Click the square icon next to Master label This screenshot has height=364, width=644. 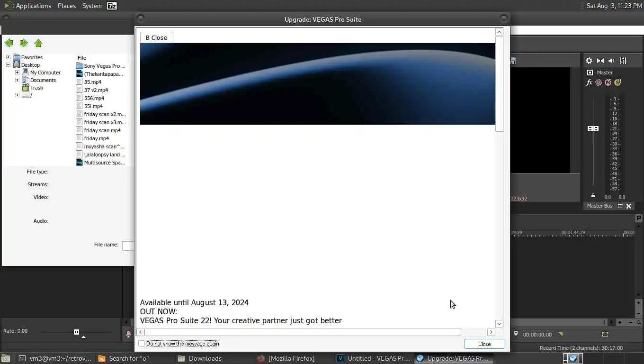[x=590, y=73]
